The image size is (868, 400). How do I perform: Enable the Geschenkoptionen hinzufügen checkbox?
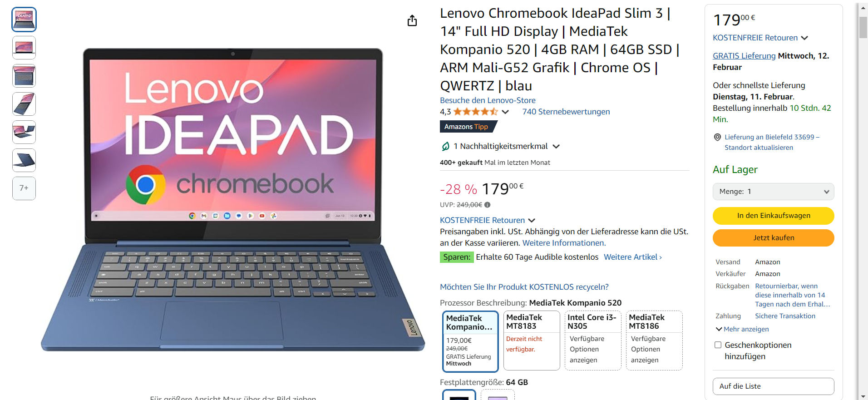(718, 345)
